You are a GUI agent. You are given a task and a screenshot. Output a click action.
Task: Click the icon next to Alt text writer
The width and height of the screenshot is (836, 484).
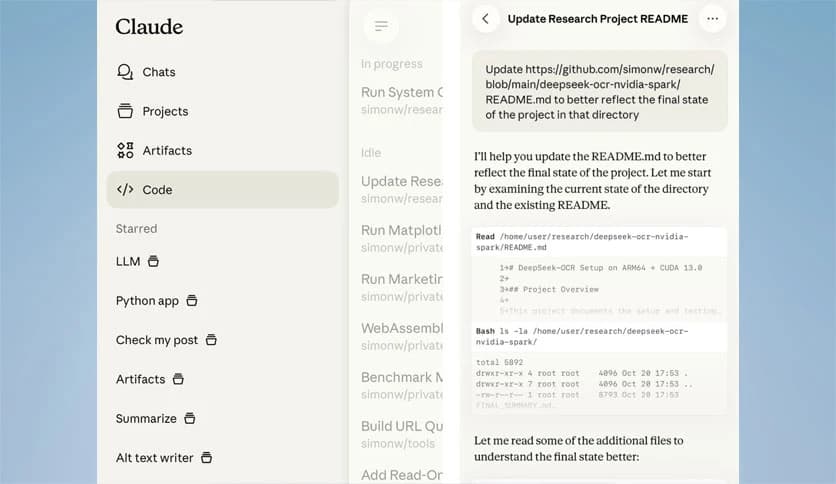[207, 457]
